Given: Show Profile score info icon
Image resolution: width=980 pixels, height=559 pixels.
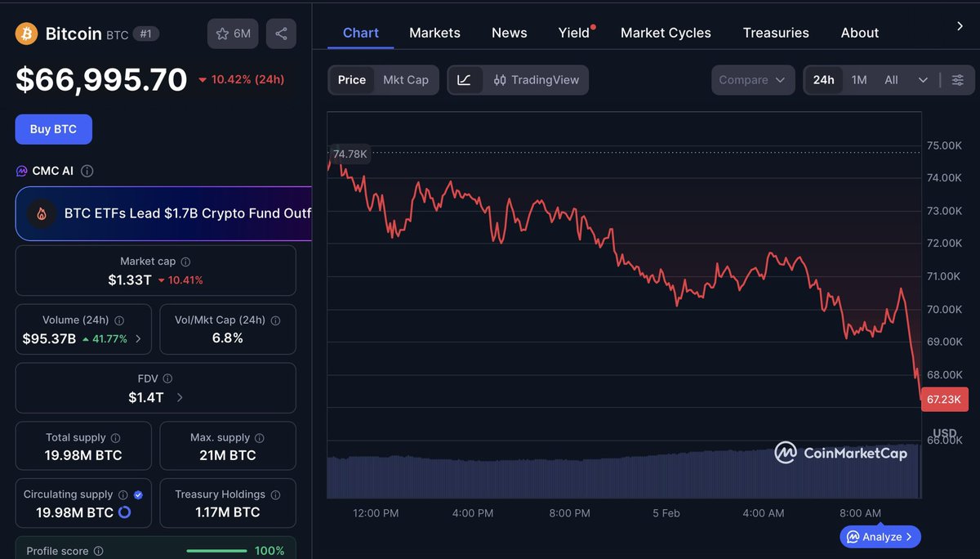Looking at the screenshot, I should coord(99,551).
